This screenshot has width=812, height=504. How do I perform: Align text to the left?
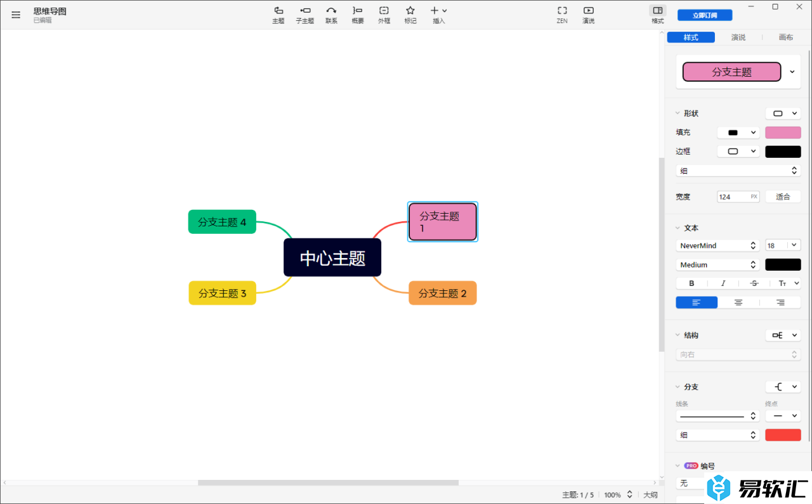[x=697, y=302]
